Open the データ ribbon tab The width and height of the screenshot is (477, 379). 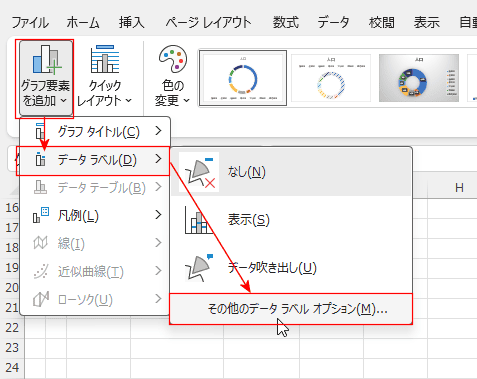coord(333,23)
